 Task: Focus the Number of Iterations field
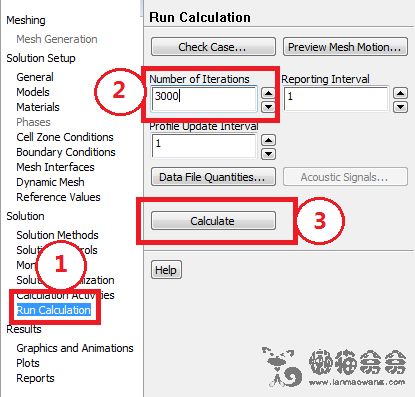[204, 99]
